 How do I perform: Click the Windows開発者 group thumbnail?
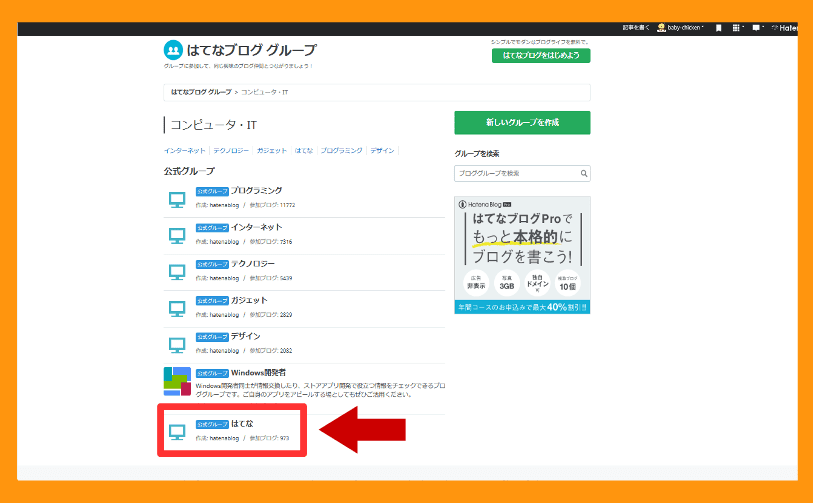(x=177, y=381)
